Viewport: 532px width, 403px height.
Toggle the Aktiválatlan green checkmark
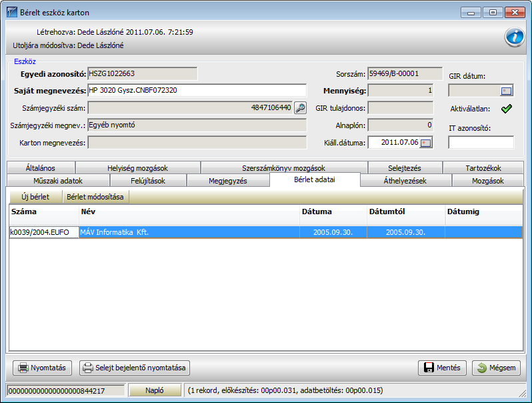click(x=506, y=109)
